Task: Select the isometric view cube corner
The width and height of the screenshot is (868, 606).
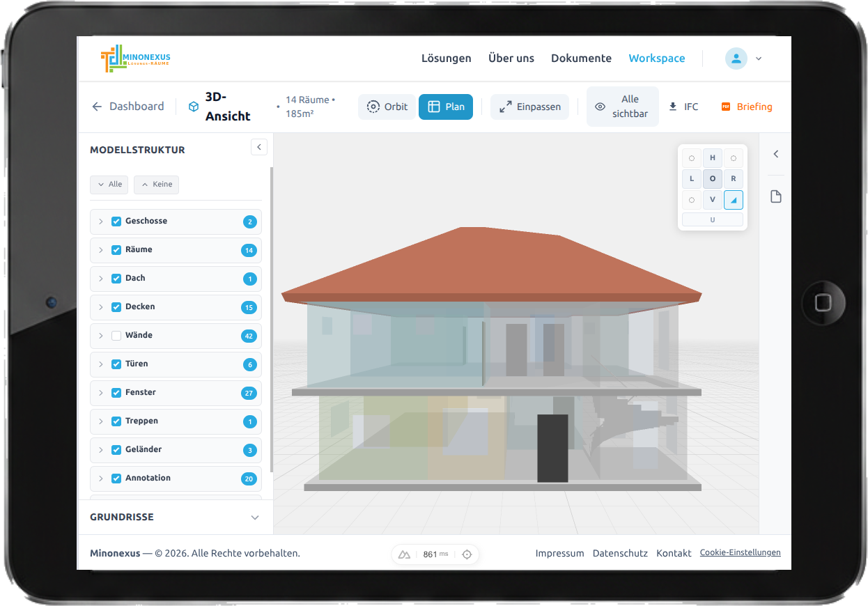Action: (x=733, y=200)
